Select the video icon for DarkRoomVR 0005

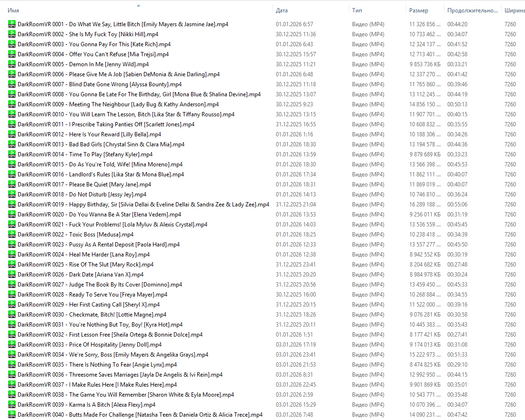[x=12, y=64]
